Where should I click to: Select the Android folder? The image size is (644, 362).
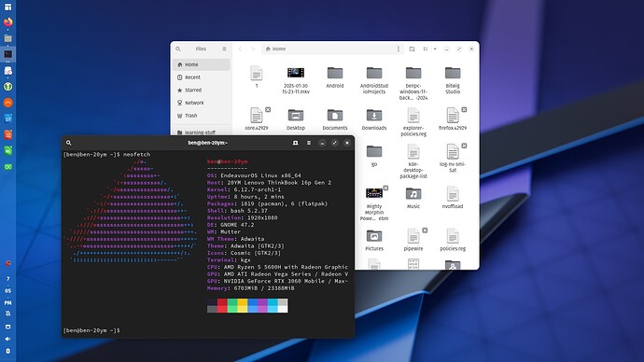(x=335, y=77)
